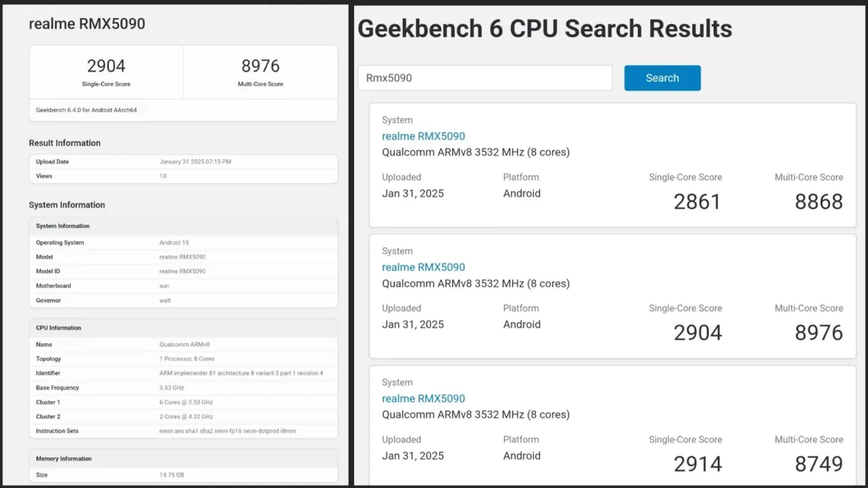Screen dimensions: 868x488
Task: Click the blue Search button
Action: click(x=662, y=78)
